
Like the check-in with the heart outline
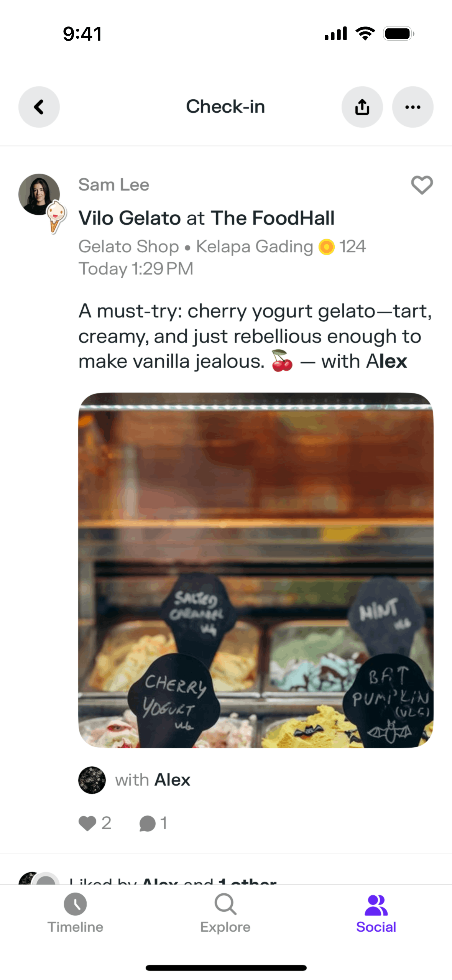422,185
